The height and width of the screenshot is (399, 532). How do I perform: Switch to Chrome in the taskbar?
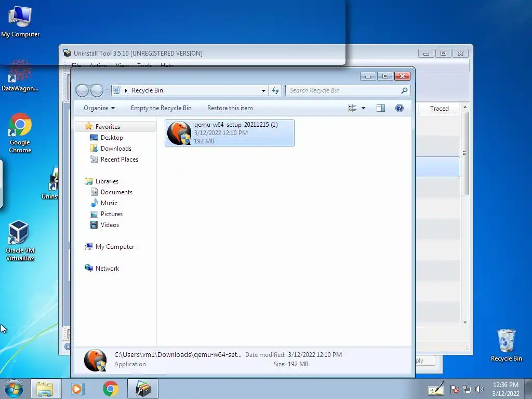110,389
